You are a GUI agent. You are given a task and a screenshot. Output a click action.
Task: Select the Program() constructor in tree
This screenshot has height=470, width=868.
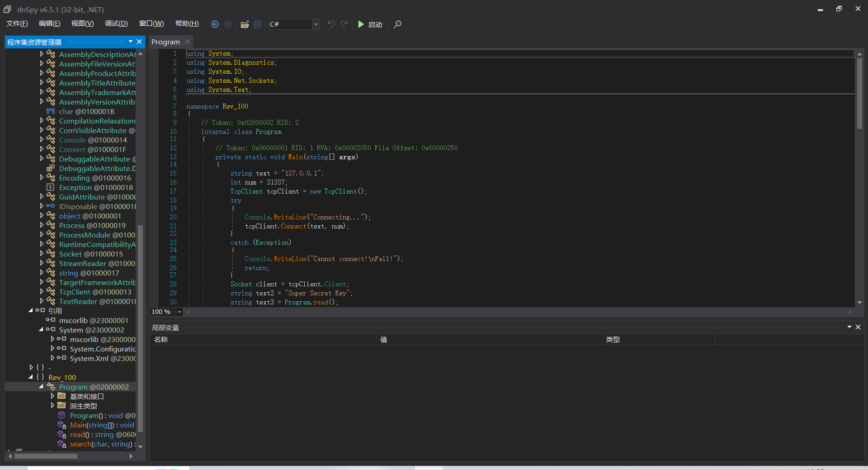coord(102,415)
